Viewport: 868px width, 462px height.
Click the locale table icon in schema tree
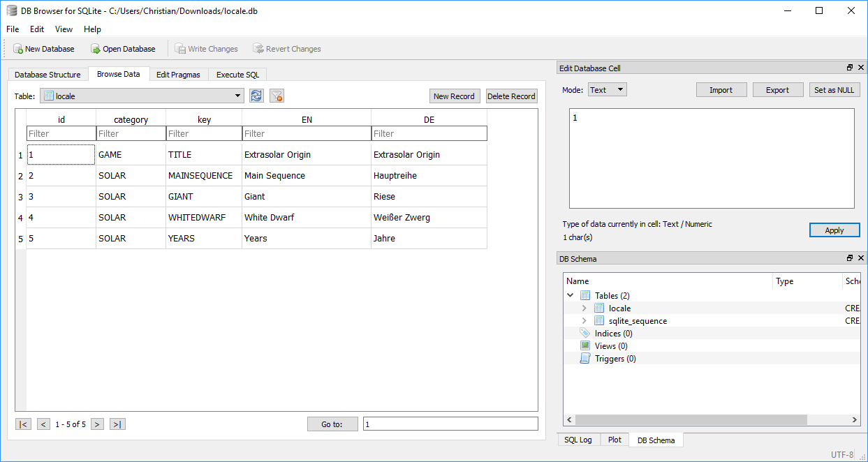(x=599, y=308)
